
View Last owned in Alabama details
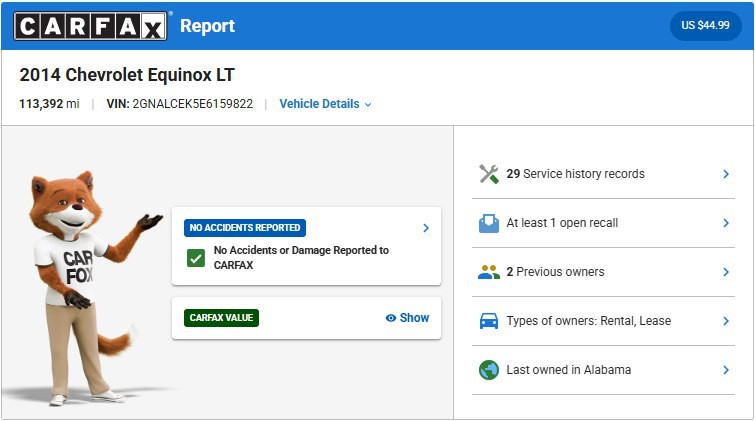(603, 370)
